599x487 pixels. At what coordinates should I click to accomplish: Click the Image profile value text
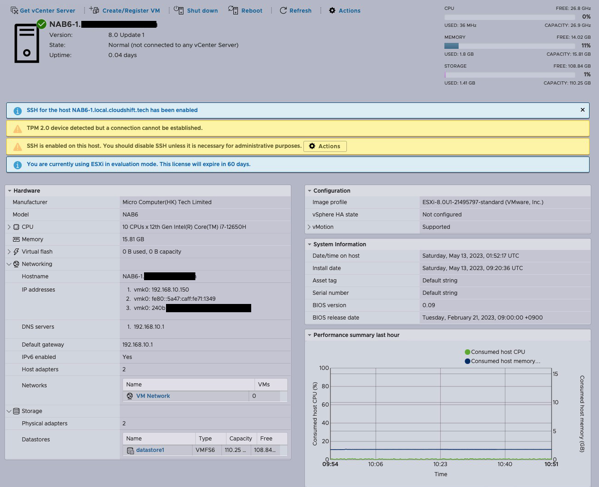pyautogui.click(x=482, y=202)
